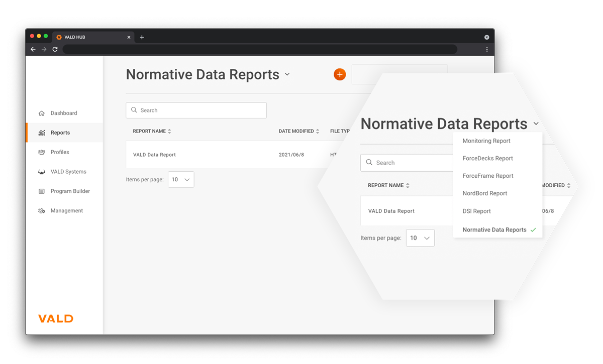This screenshot has width=603, height=364.
Task: Click search magnifier icon in main window
Action: (x=134, y=110)
